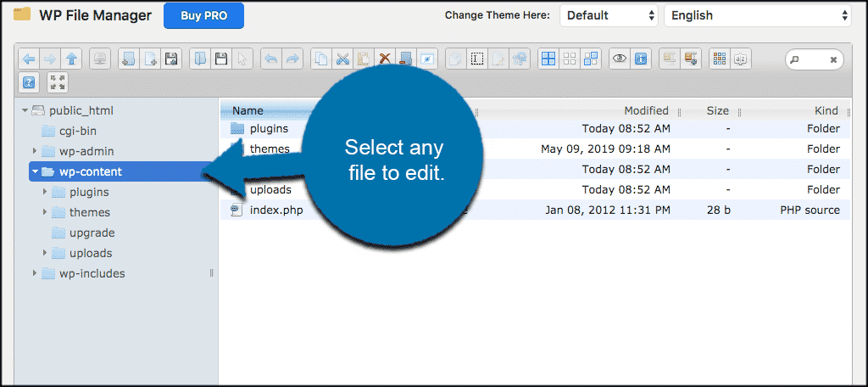868x387 pixels.
Task: Click the select all grid icon
Action: click(x=548, y=59)
